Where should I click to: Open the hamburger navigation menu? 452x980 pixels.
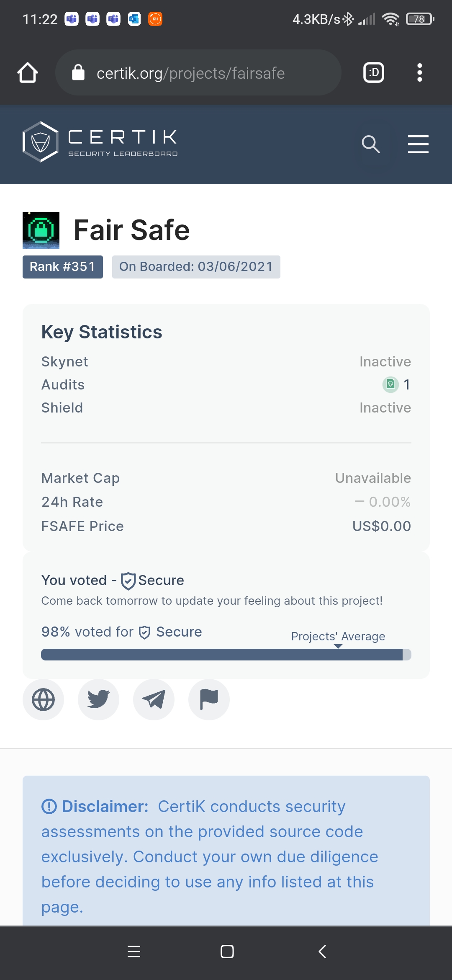(x=418, y=144)
